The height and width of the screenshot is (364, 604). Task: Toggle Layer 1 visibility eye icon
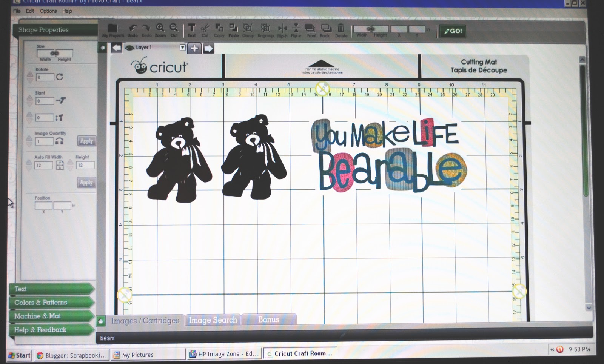tap(129, 48)
